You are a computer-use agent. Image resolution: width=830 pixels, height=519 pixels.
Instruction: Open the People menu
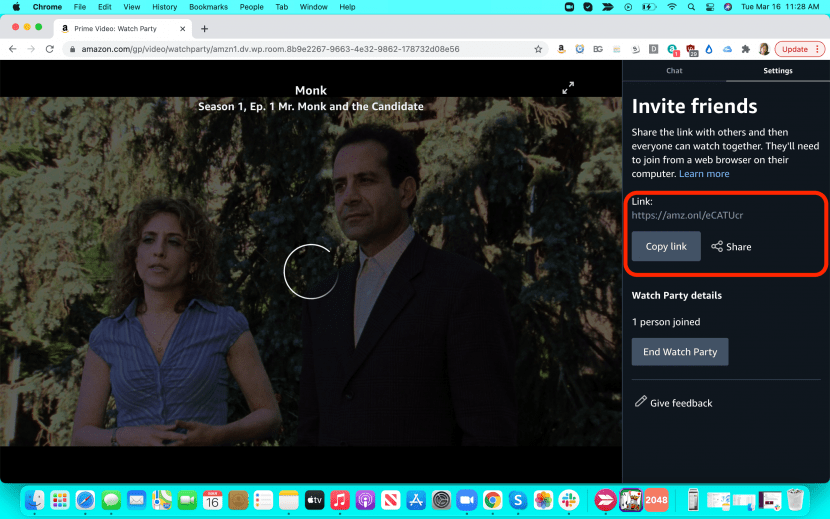click(251, 7)
